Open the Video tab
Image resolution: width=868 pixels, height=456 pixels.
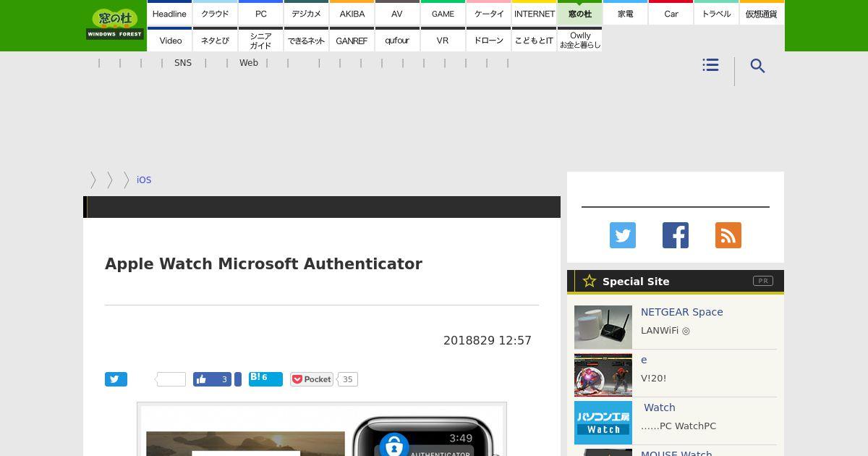169,40
